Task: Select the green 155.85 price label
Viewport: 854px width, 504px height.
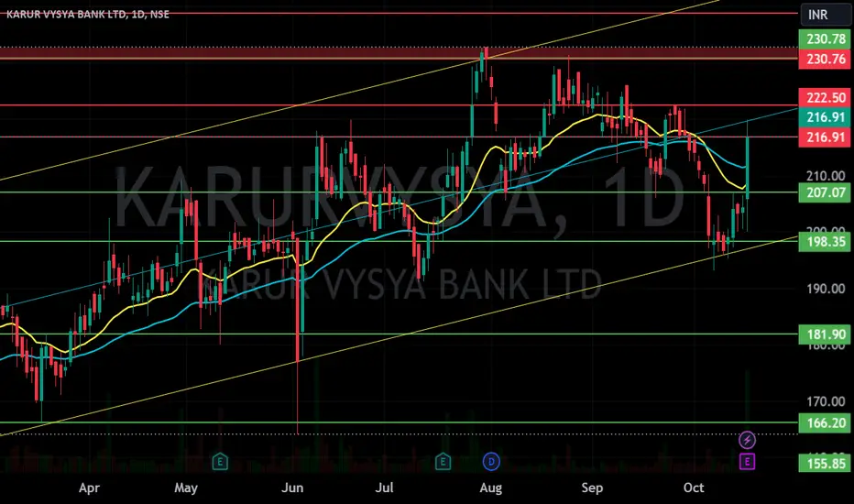Action: 825,464
